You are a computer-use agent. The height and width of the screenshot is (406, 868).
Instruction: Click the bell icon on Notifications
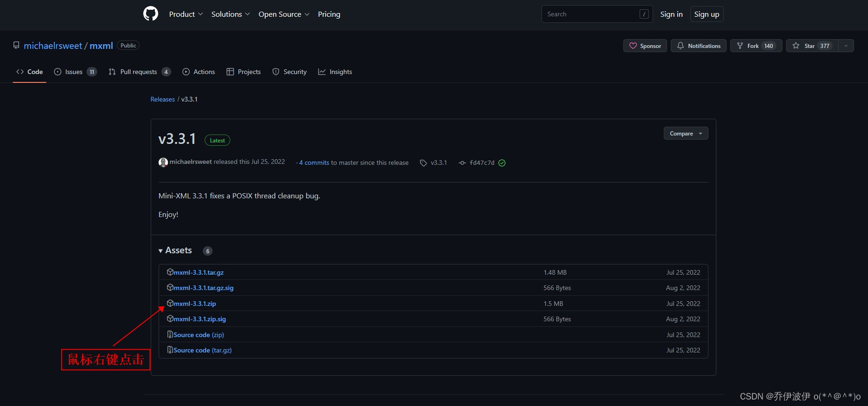681,46
